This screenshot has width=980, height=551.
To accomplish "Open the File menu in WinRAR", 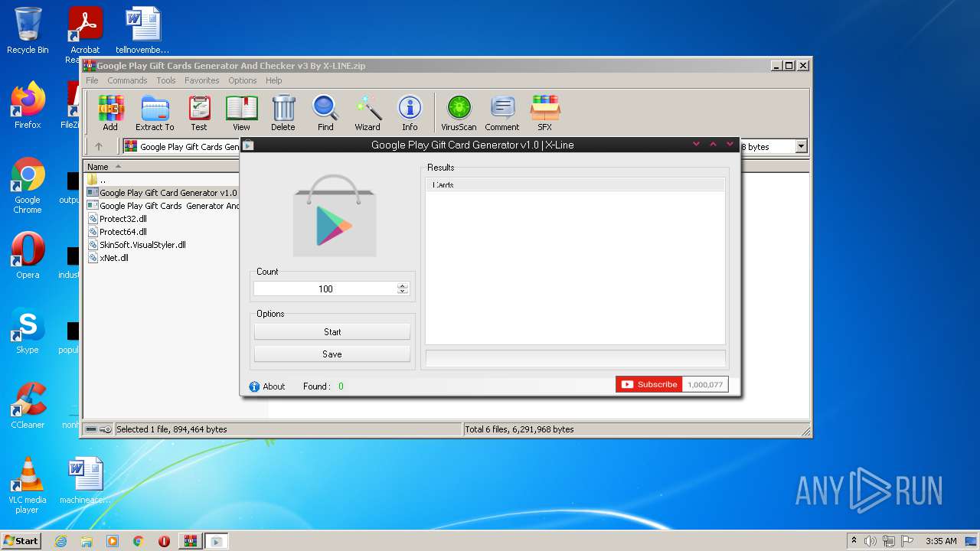I will tap(92, 80).
